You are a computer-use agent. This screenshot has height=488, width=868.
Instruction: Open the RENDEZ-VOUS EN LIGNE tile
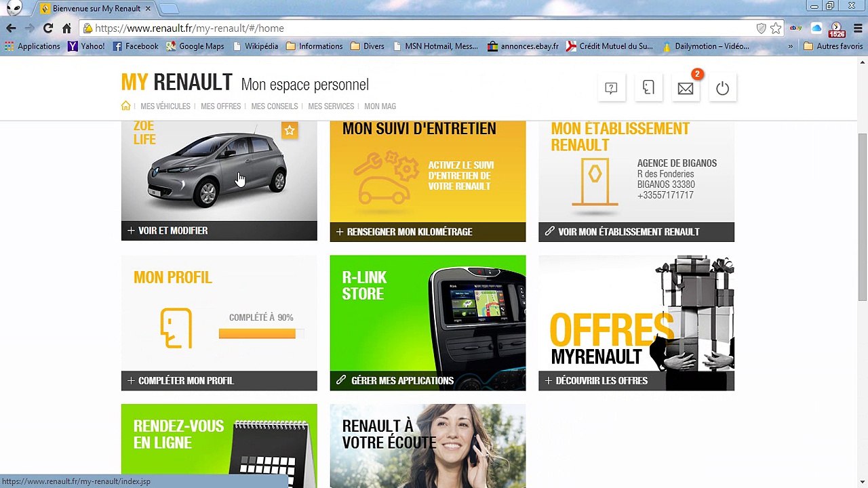coord(219,446)
